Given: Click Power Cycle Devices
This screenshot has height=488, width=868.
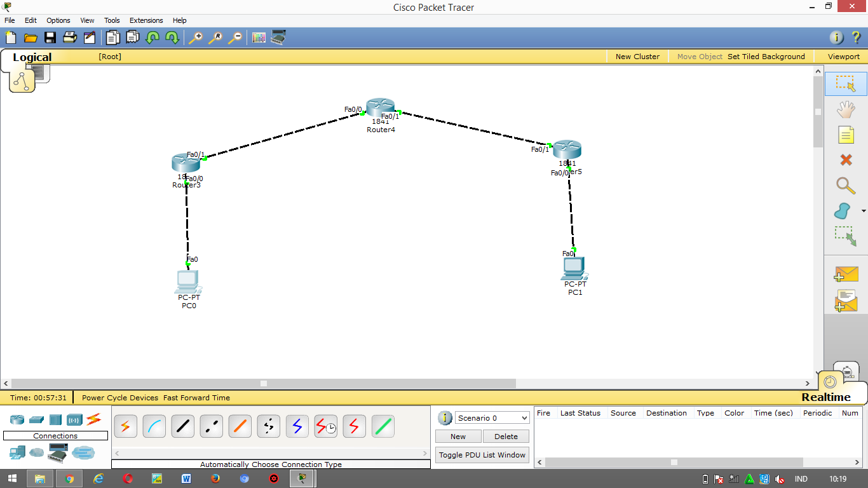Looking at the screenshot, I should pyautogui.click(x=120, y=398).
